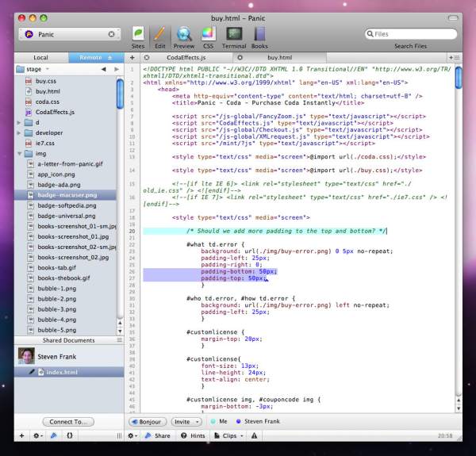Expand the developer folder
The image size is (476, 456).
click(x=19, y=133)
